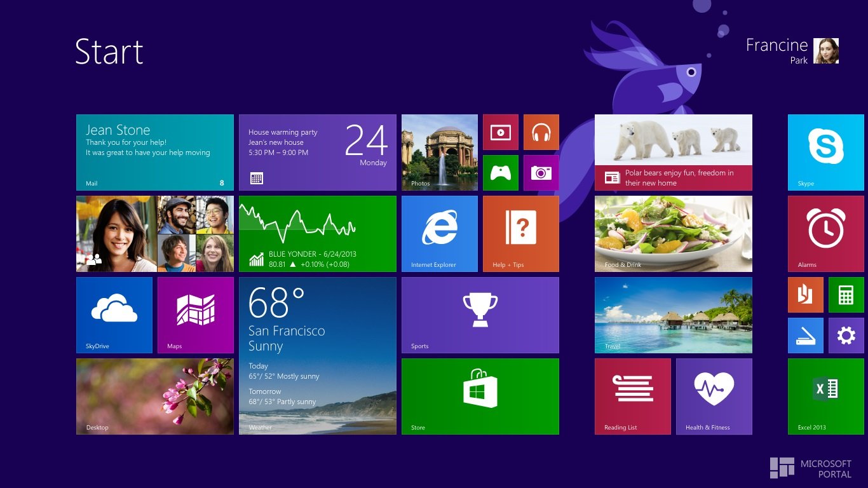Open the Windows Store

480,396
